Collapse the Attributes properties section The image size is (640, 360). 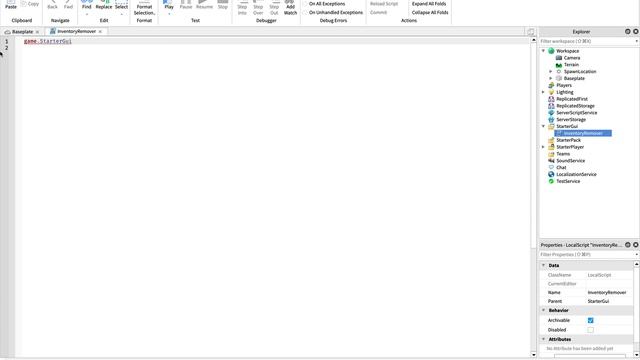(543, 339)
